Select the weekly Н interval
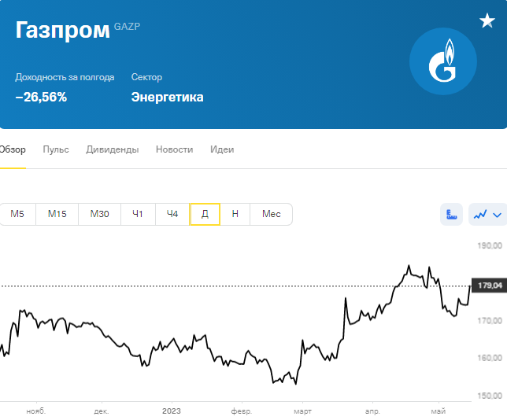The image size is (507, 420). [235, 214]
